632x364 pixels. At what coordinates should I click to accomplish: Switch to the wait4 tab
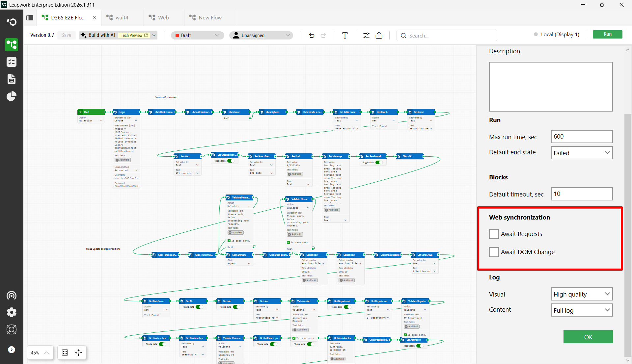click(122, 18)
